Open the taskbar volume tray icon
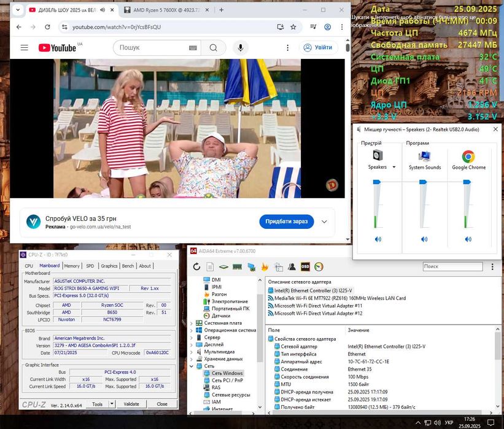 (437, 423)
